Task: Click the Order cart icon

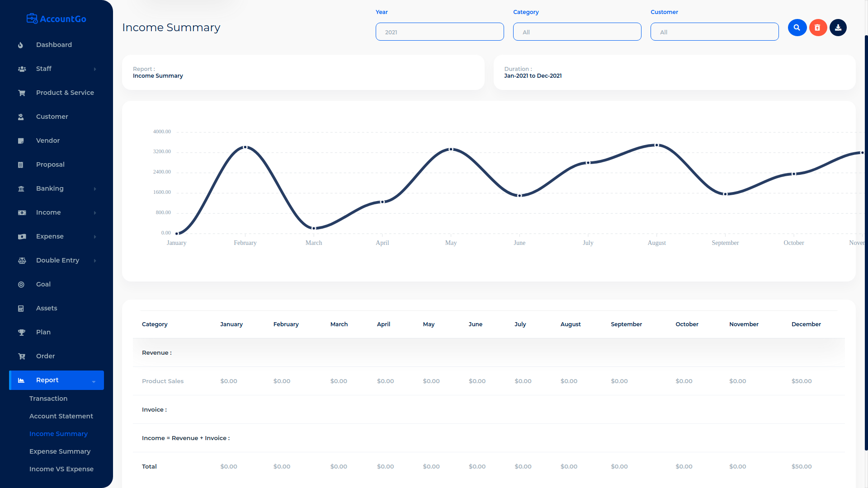Action: pyautogui.click(x=21, y=357)
